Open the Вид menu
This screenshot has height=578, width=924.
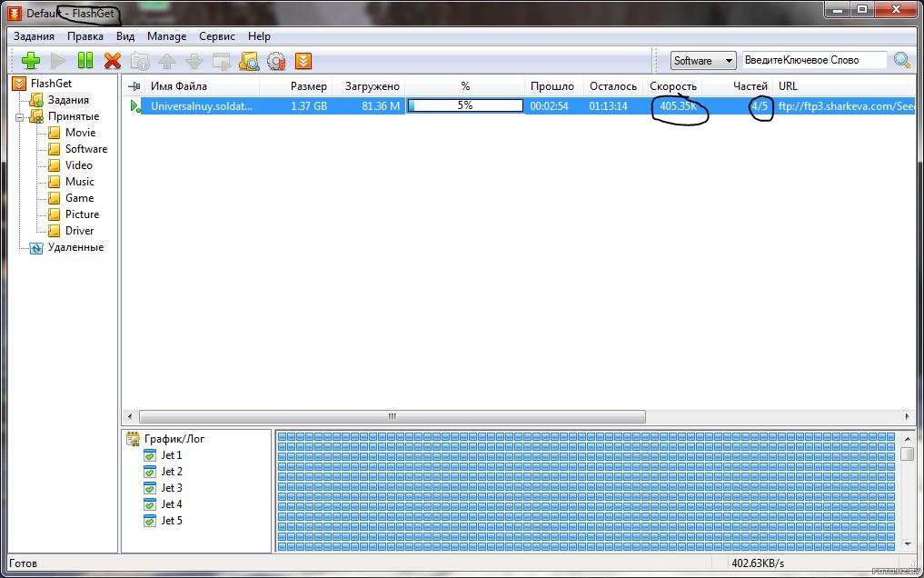click(125, 36)
